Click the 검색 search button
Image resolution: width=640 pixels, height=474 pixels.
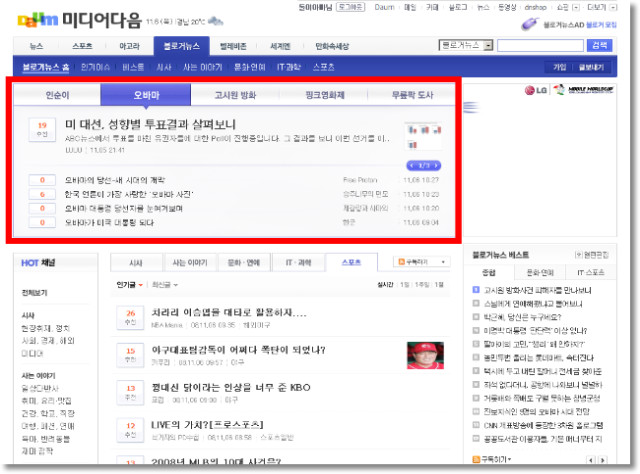[599, 45]
